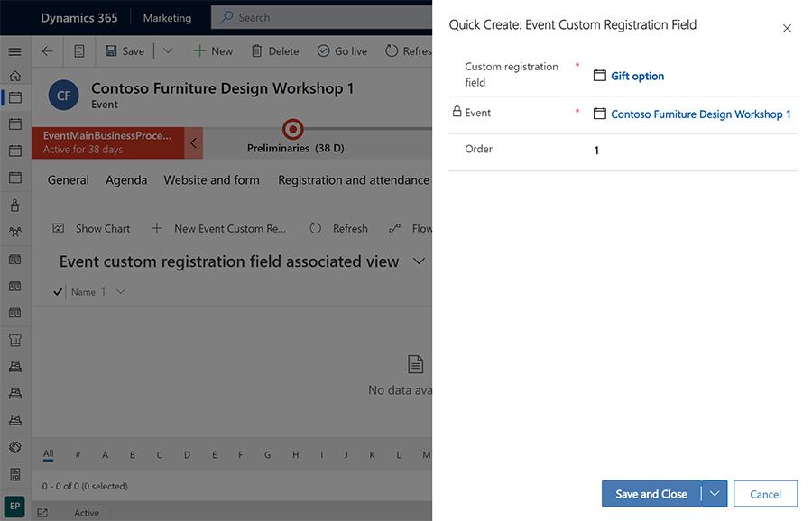
Task: Click the hamburger menu icon in sidebar
Action: coord(14,52)
